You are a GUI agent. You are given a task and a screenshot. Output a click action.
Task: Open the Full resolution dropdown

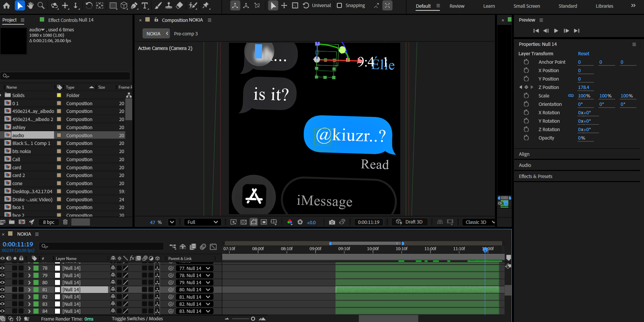click(202, 222)
